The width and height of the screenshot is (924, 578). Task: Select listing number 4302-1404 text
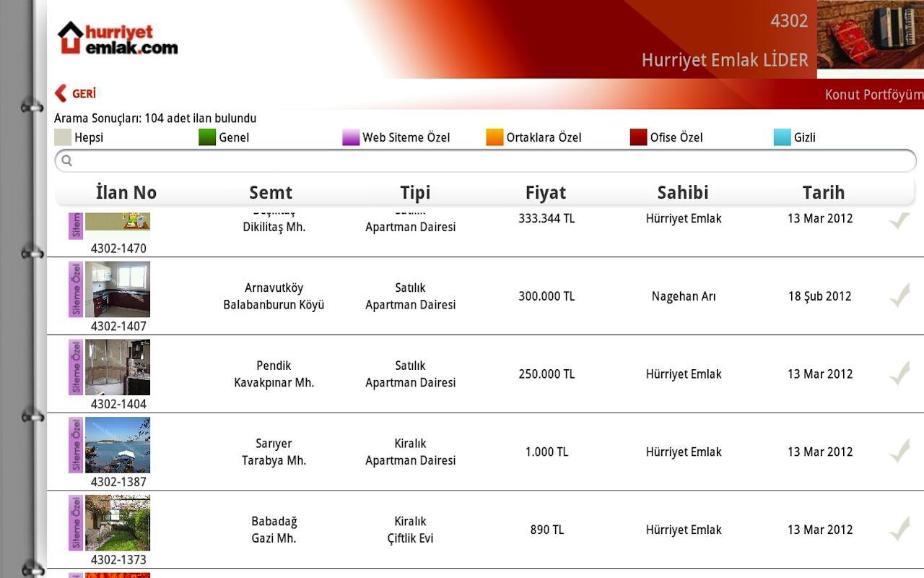click(x=118, y=405)
